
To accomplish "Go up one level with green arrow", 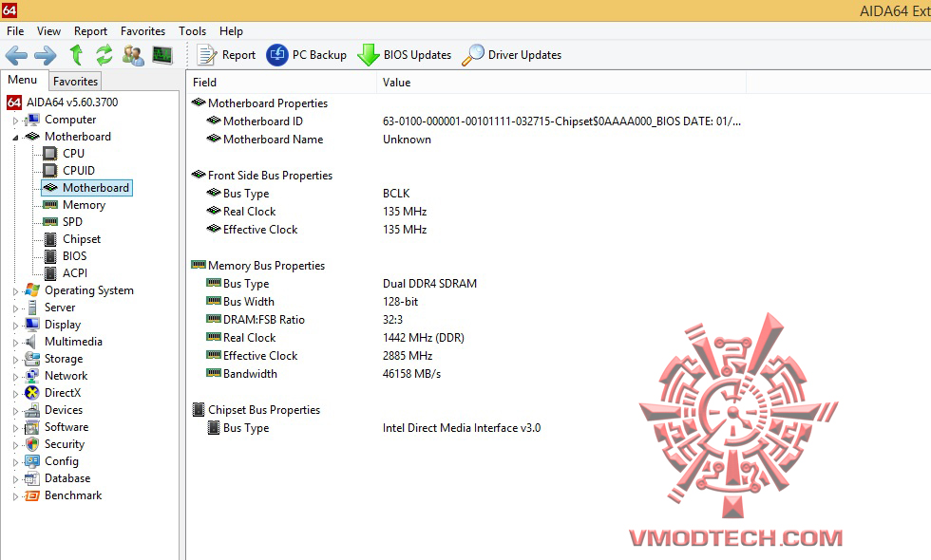I will (76, 55).
